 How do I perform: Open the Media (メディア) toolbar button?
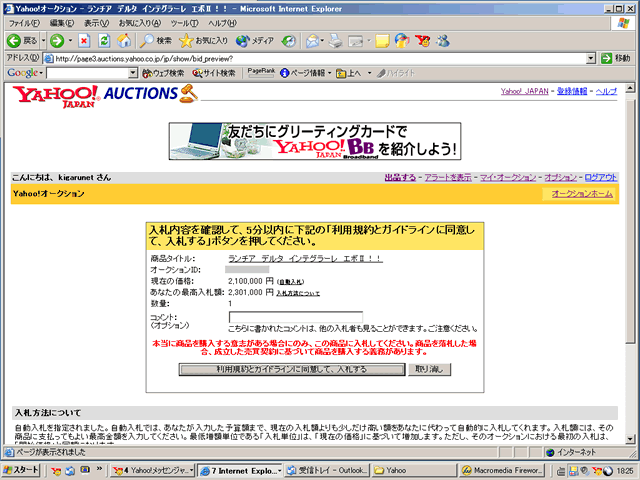(255, 41)
